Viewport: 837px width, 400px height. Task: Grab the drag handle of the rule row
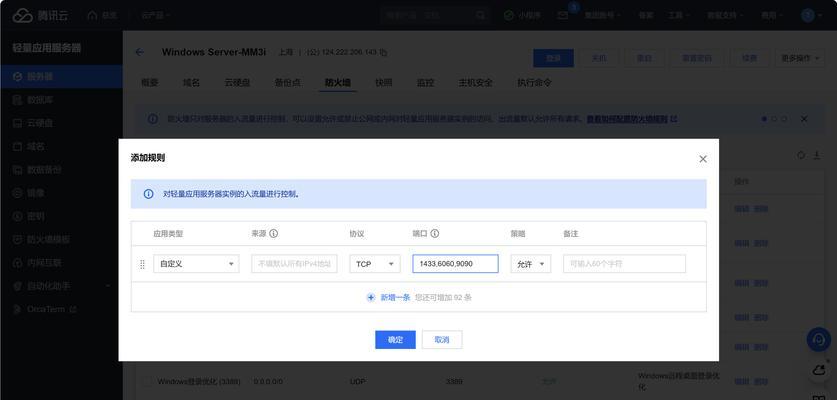(142, 264)
